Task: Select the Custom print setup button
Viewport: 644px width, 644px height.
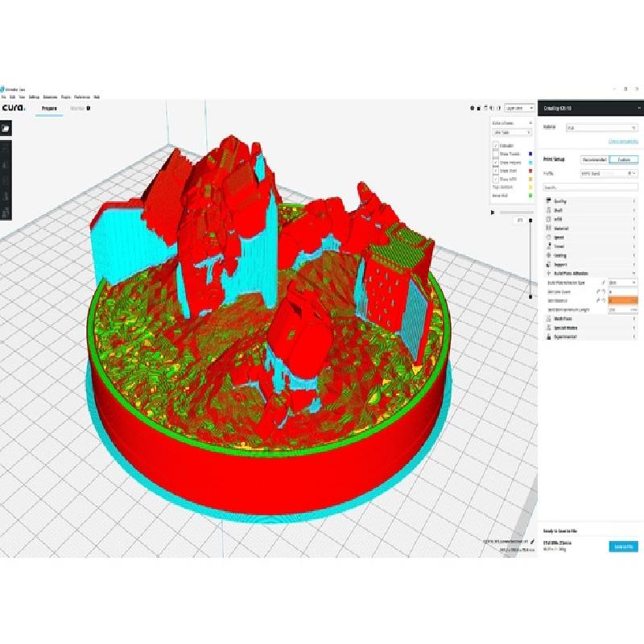Action: [x=623, y=159]
